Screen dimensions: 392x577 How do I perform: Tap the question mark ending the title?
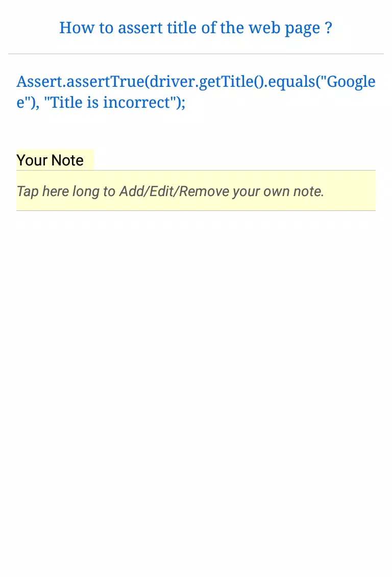[329, 28]
